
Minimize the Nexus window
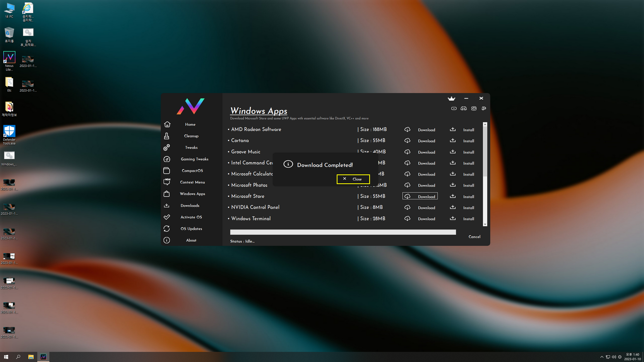466,99
